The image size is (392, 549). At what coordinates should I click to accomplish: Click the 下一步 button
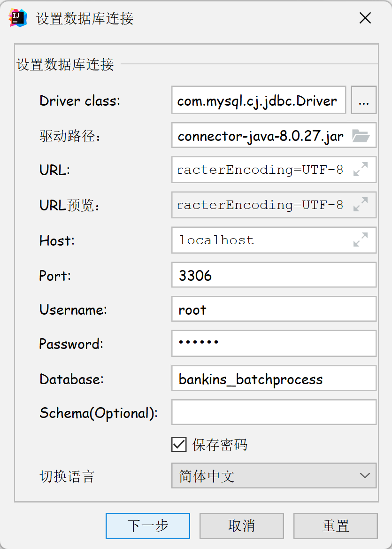148,526
